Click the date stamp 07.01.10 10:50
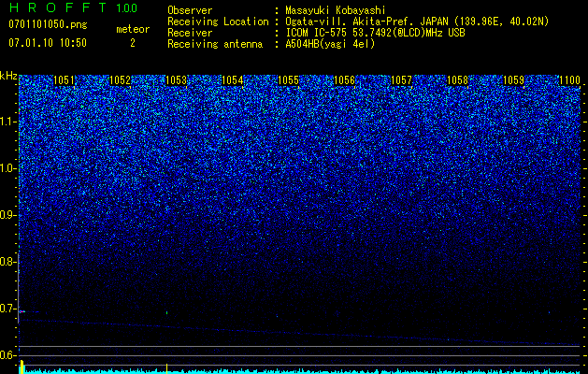The height and width of the screenshot is (374, 588). [x=48, y=43]
